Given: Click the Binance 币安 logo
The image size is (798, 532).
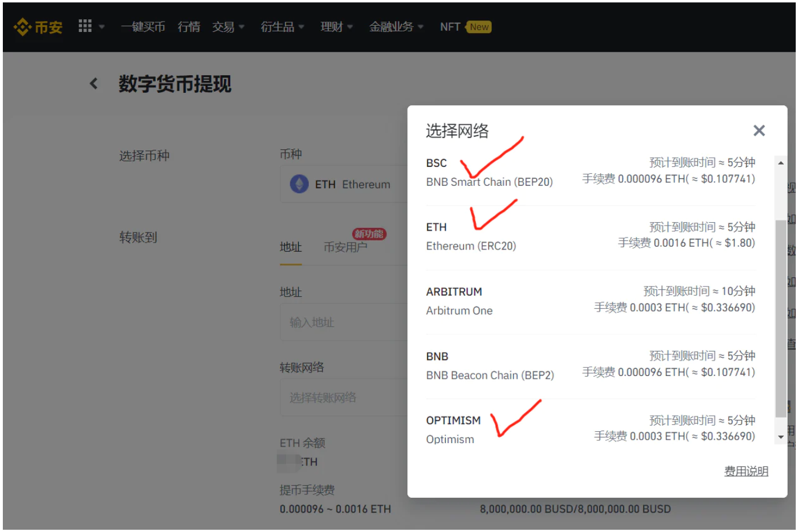Looking at the screenshot, I should (x=38, y=27).
